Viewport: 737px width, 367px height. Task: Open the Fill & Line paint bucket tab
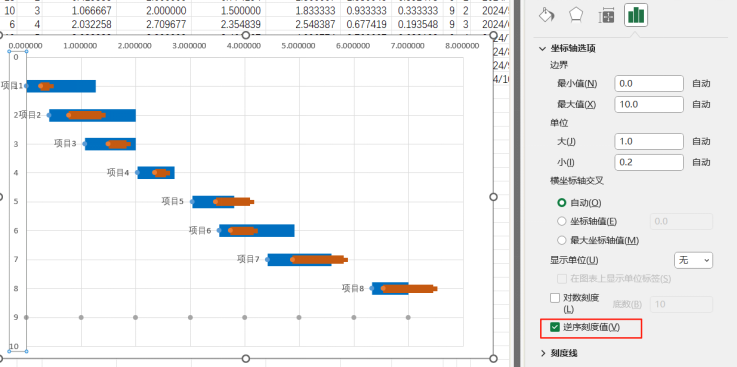[547, 15]
